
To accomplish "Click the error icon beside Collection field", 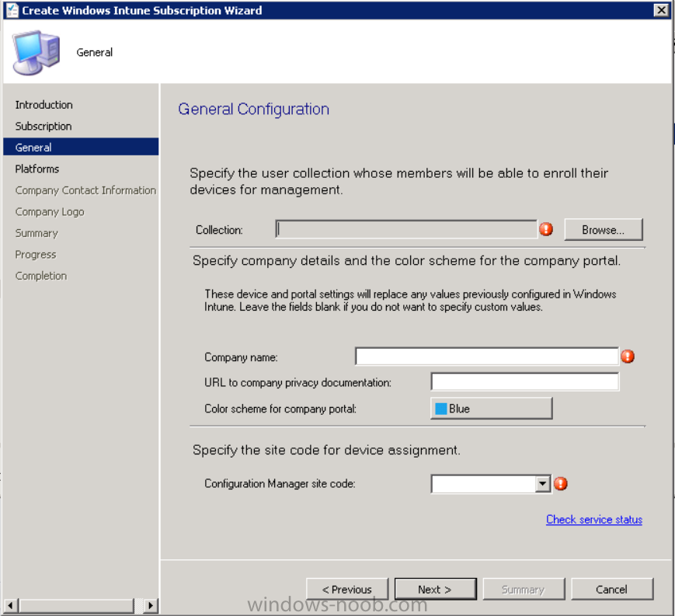I will [x=546, y=229].
